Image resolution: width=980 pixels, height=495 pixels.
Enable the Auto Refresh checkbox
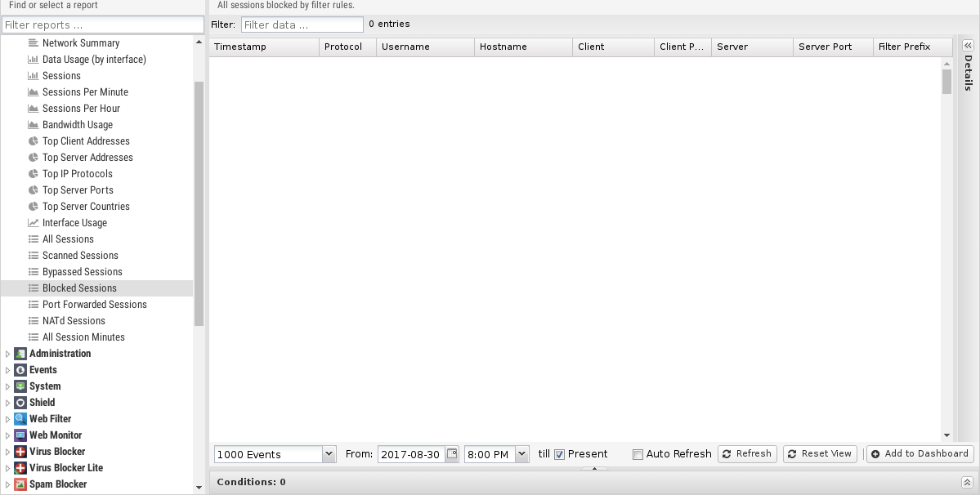coord(638,454)
